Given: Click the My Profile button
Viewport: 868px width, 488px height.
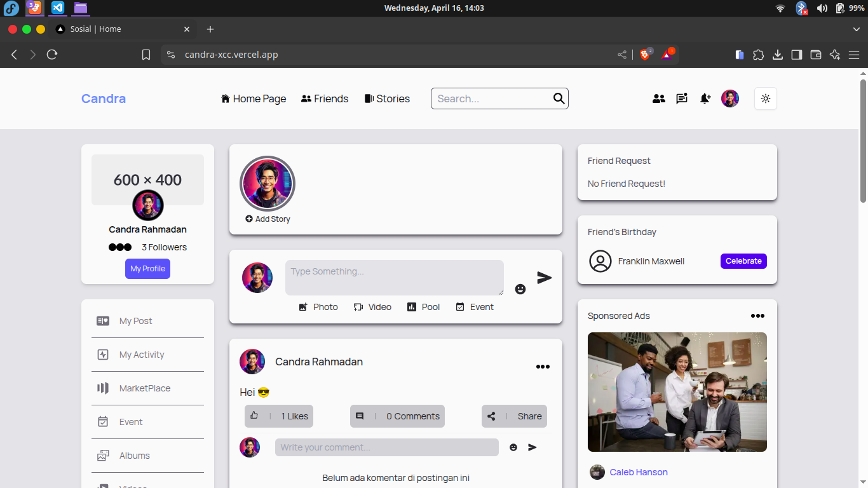Looking at the screenshot, I should pos(147,269).
